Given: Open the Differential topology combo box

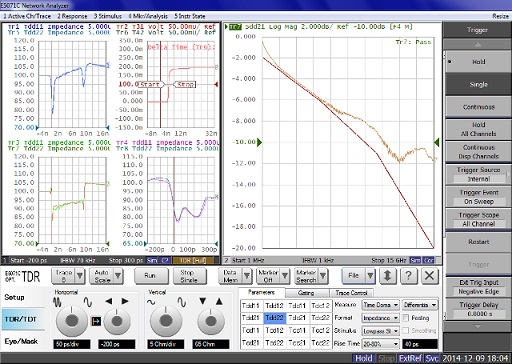Looking at the screenshot, I should tap(420, 305).
